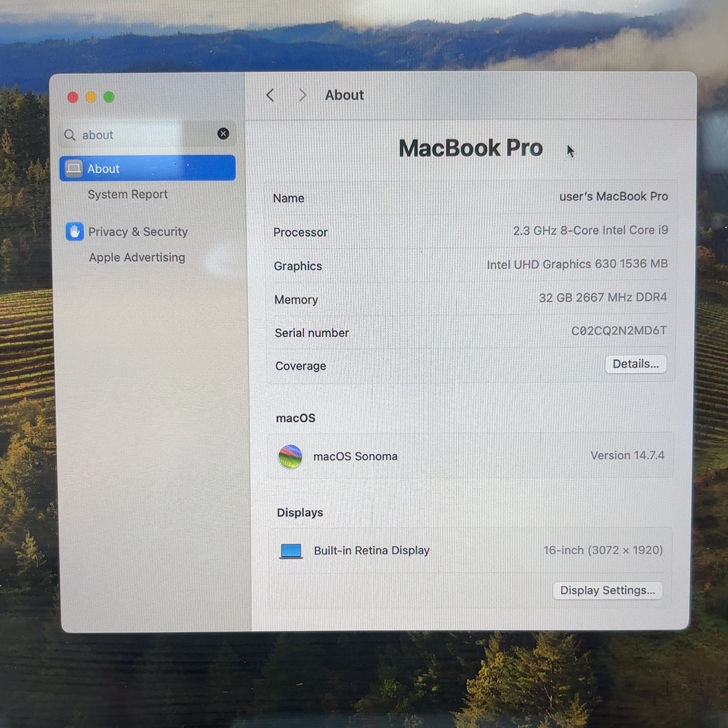
Task: Click the Displays section heading
Action: (300, 513)
